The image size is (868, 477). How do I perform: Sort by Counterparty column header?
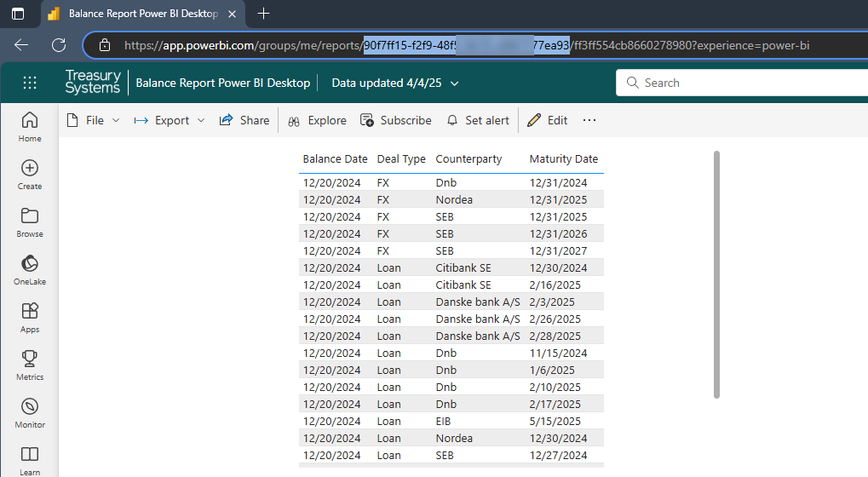pyautogui.click(x=468, y=158)
